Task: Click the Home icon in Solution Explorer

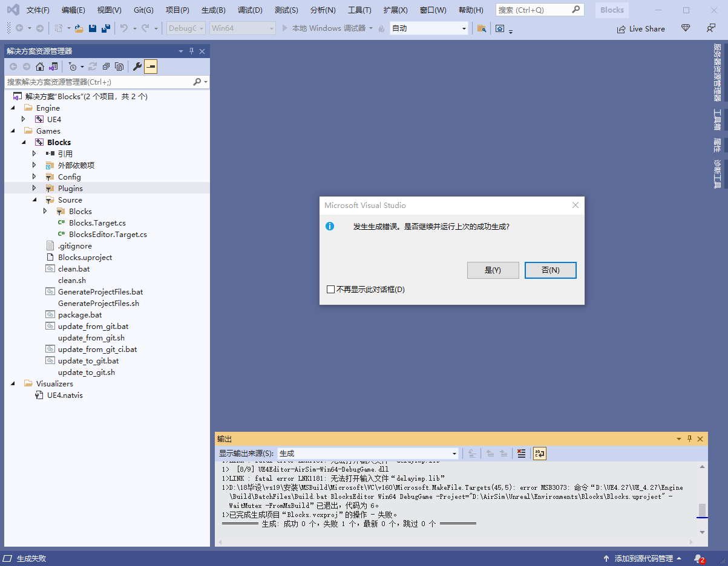Action: point(40,67)
